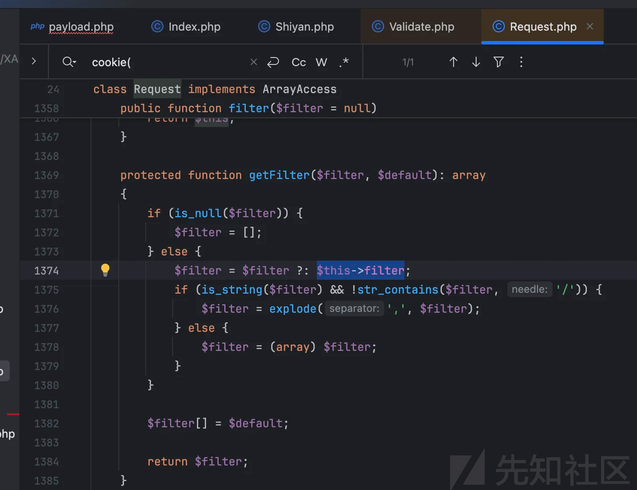Click the $default parameter on line 1369
Screen dimensions: 637x490
pyautogui.click(x=404, y=175)
